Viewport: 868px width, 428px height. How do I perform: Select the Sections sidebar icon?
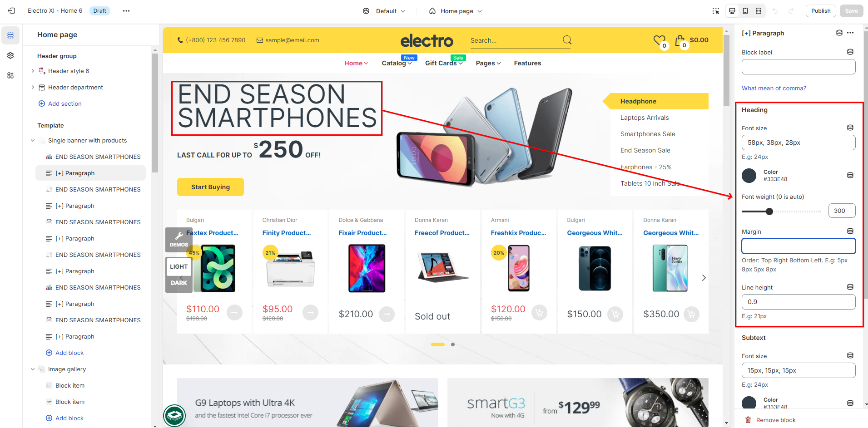tap(10, 35)
